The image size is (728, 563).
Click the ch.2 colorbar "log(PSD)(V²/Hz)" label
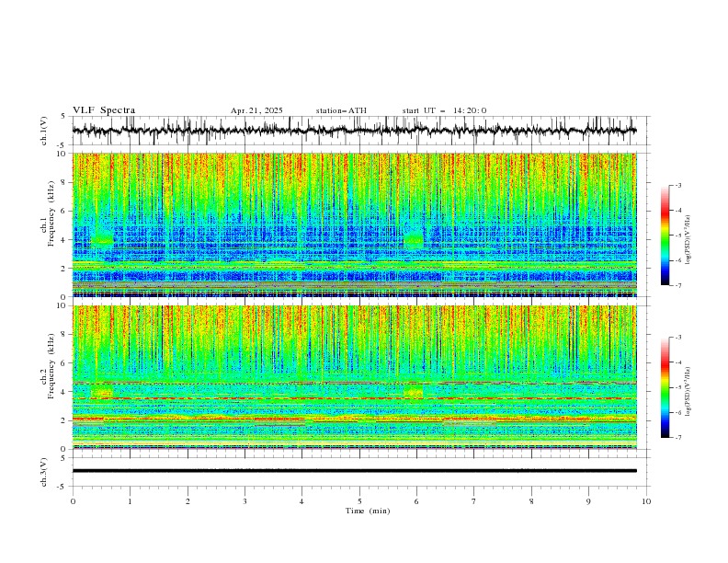[688, 392]
